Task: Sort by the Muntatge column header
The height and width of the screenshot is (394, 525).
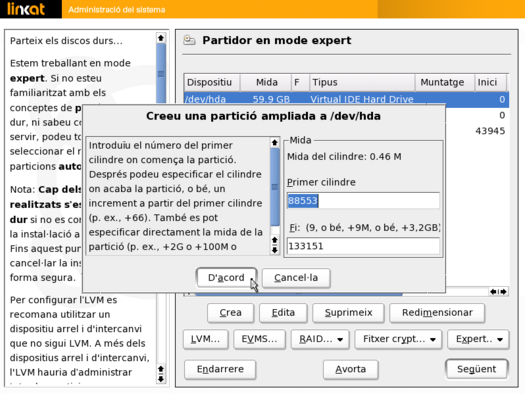Action: click(445, 82)
